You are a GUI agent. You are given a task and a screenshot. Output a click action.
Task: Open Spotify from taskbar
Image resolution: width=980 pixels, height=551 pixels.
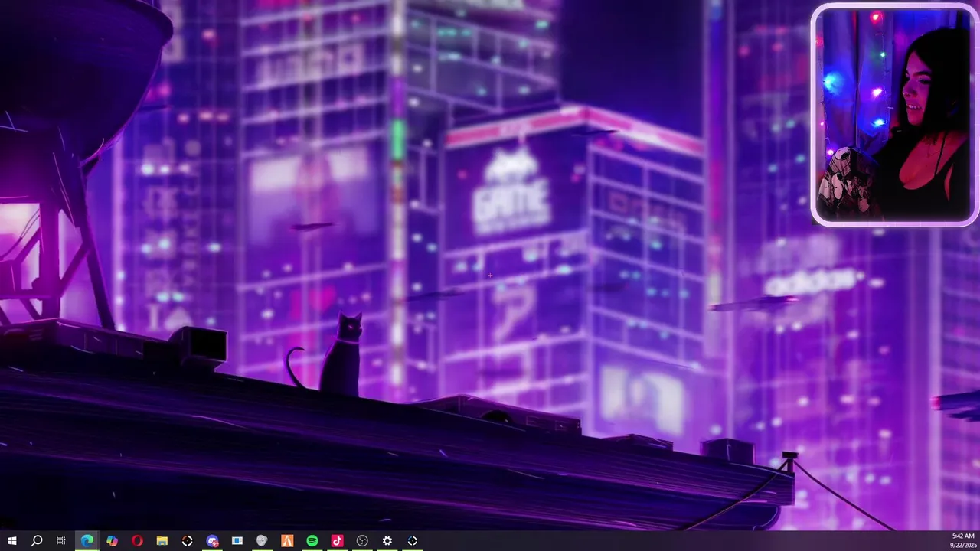[x=312, y=541]
